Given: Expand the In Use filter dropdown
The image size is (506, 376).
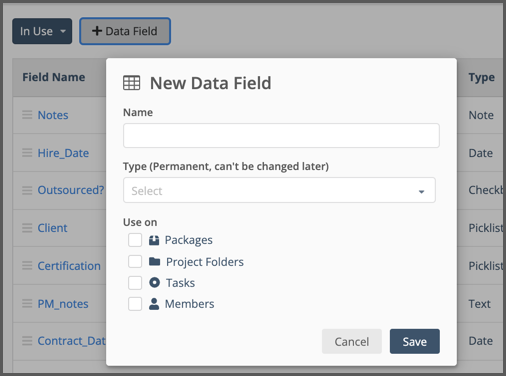Looking at the screenshot, I should 42,31.
